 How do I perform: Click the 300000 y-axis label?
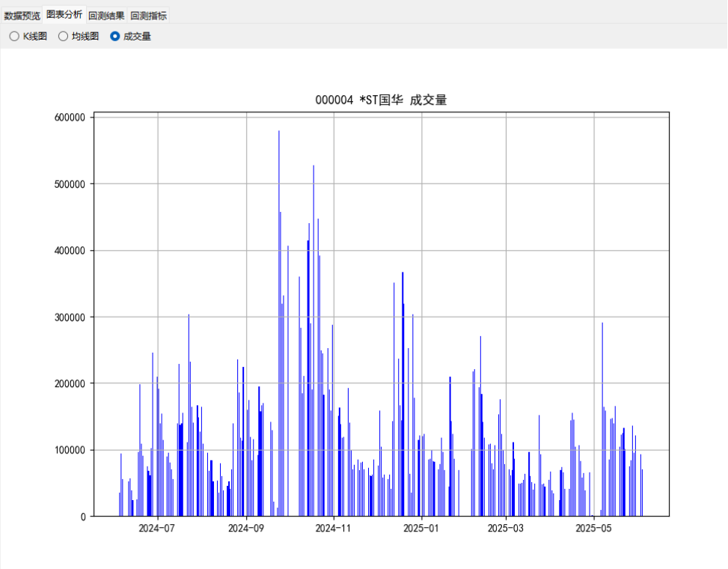pyautogui.click(x=70, y=317)
